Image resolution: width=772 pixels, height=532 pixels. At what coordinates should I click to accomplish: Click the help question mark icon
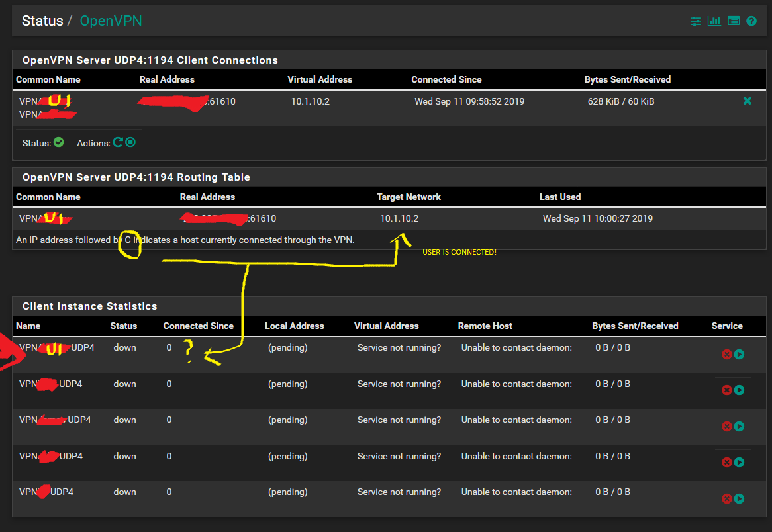(x=751, y=21)
